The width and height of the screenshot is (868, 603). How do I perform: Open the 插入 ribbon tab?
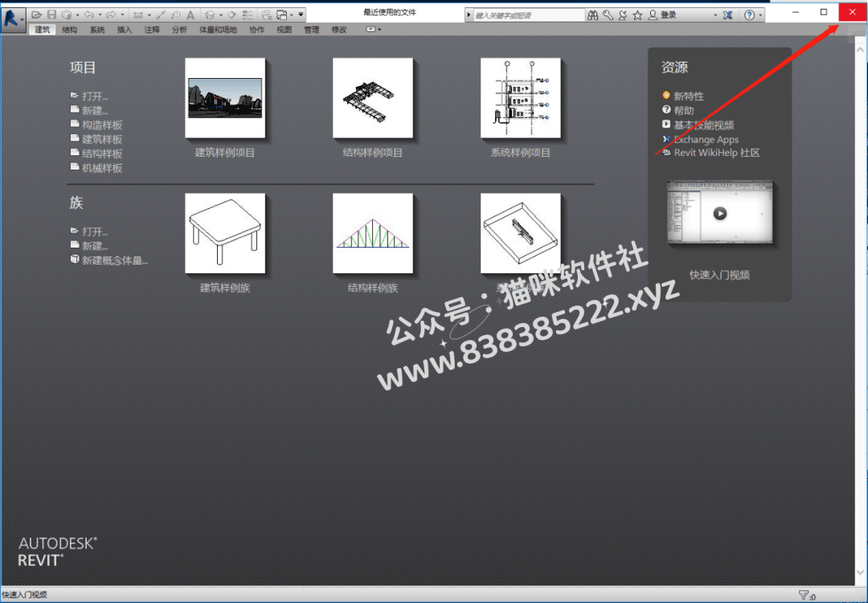tap(125, 30)
